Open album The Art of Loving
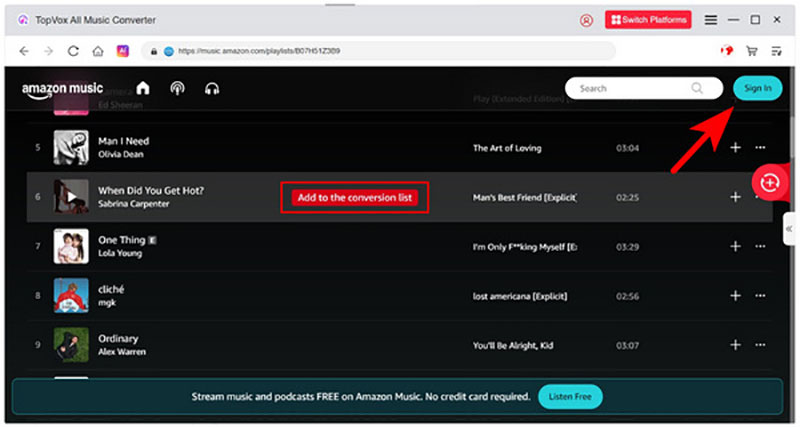The image size is (800, 428). click(x=507, y=148)
